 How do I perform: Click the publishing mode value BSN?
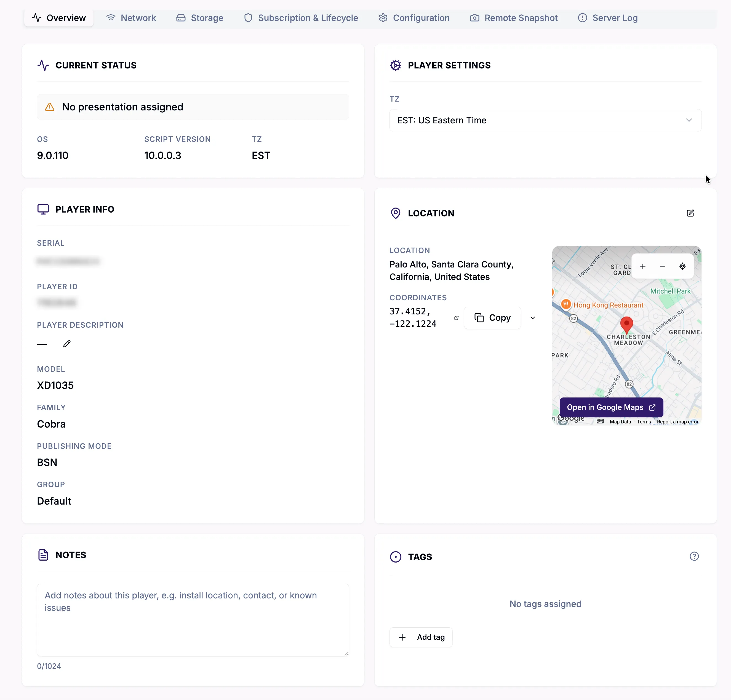pyautogui.click(x=47, y=462)
